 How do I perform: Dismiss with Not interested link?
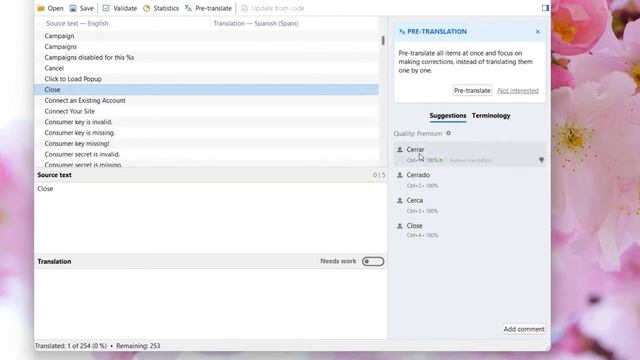coord(518,91)
